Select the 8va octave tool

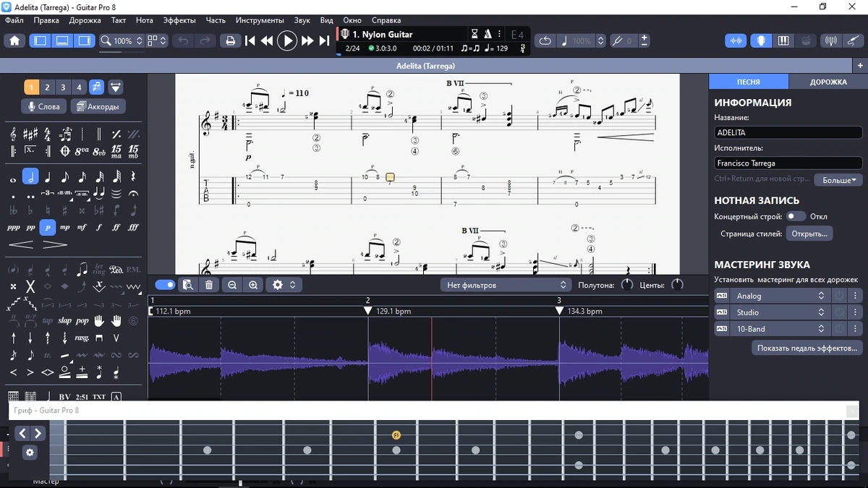pos(82,152)
